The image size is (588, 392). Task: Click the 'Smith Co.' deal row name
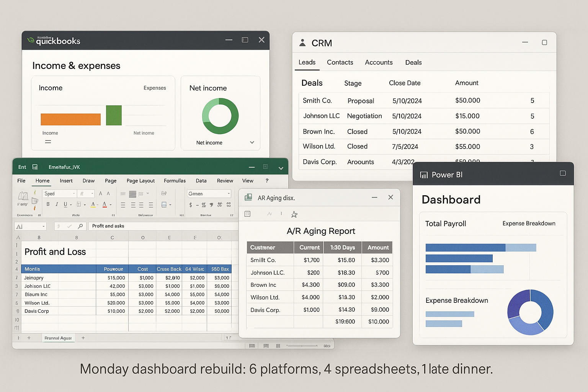[317, 101]
